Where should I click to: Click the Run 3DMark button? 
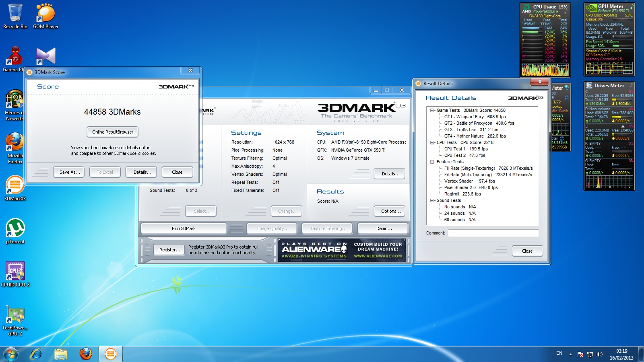click(184, 228)
